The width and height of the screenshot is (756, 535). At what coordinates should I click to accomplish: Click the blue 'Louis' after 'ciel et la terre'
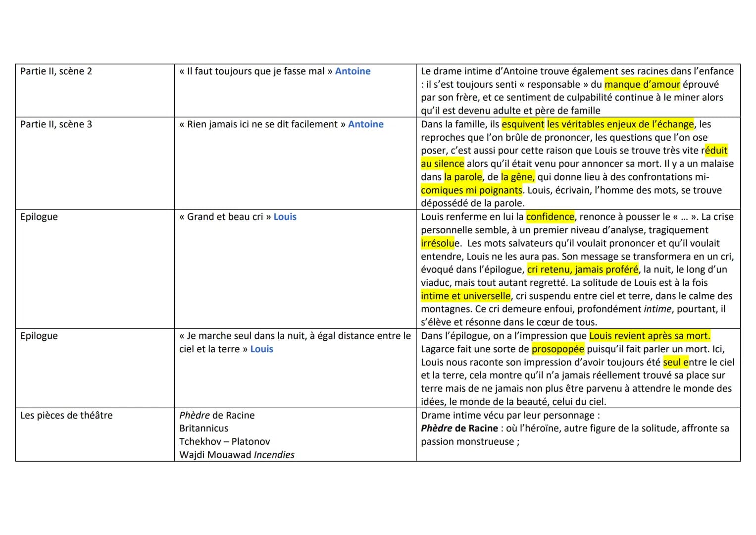pyautogui.click(x=261, y=349)
